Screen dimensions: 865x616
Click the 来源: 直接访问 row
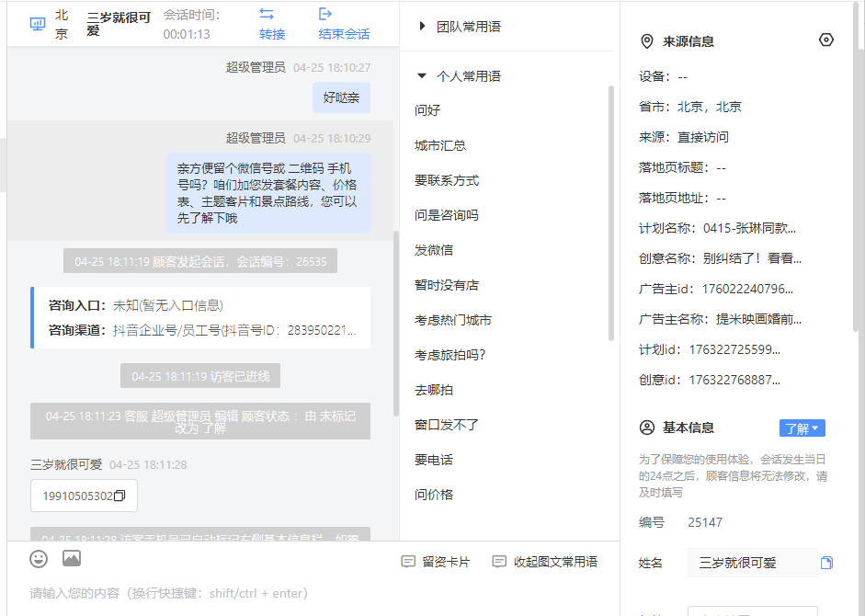[684, 137]
